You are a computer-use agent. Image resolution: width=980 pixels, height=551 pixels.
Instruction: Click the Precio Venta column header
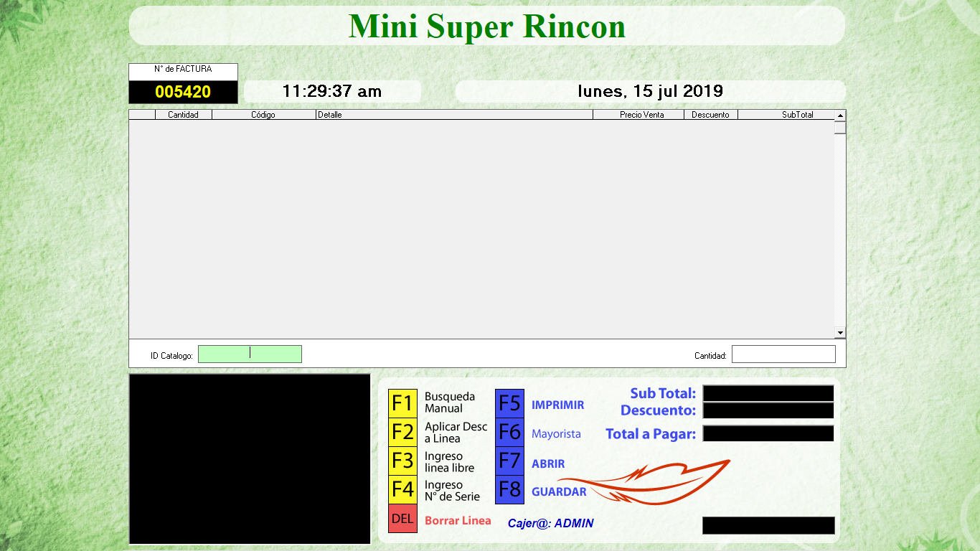tap(639, 115)
